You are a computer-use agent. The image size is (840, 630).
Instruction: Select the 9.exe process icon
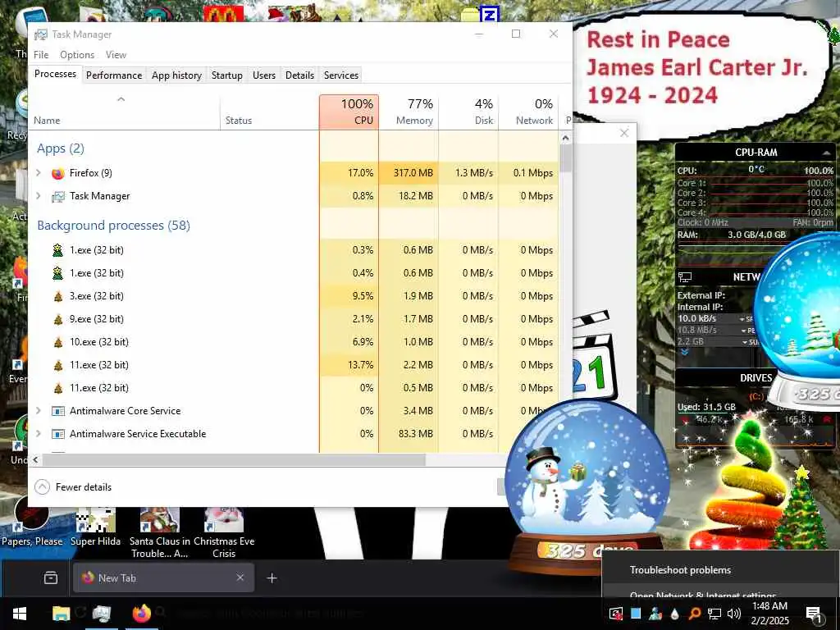(58, 319)
